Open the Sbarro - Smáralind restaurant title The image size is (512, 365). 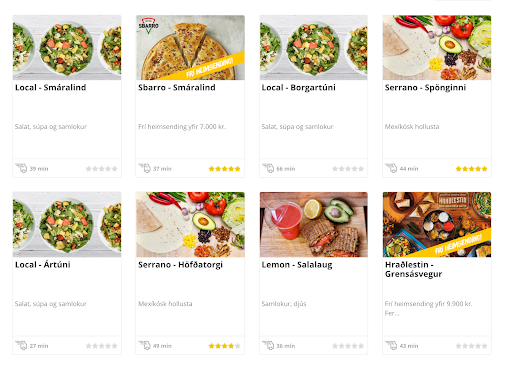pos(177,88)
